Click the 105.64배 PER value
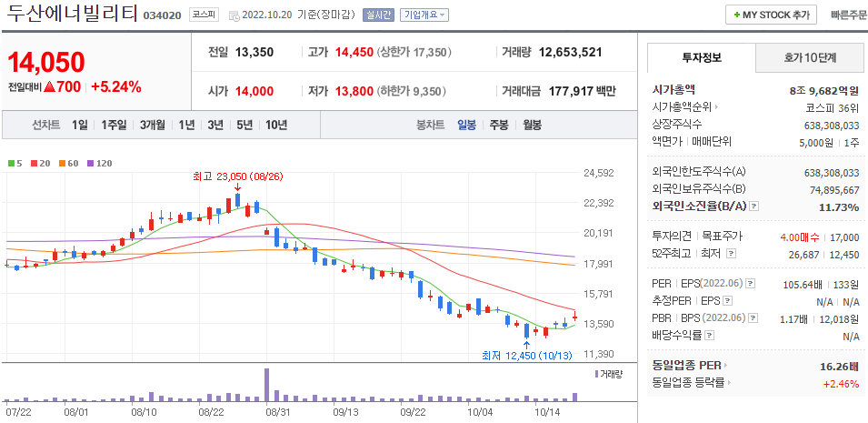 803,285
